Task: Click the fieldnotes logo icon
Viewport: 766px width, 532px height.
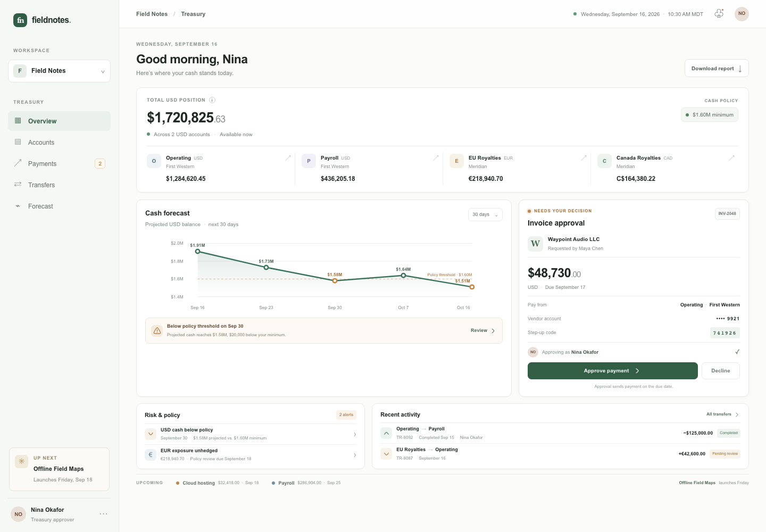Action: (x=20, y=20)
